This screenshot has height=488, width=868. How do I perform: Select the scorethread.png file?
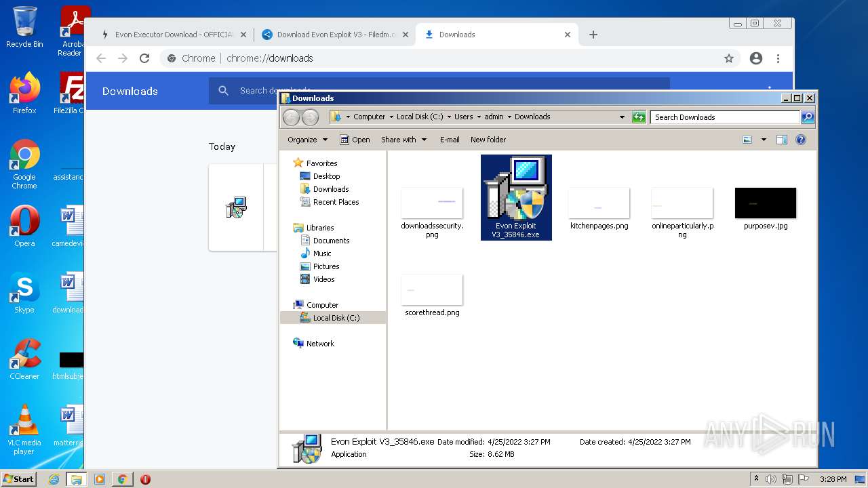[x=432, y=296]
